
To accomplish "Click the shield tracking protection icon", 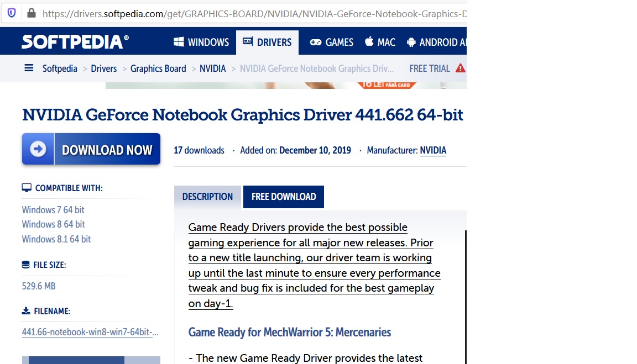I will [x=12, y=13].
